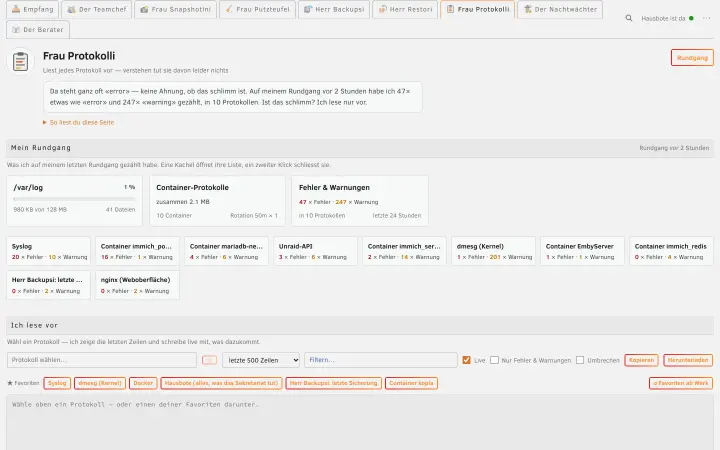Enable the Umbrechen checkbox
The height and width of the screenshot is (450, 720).
[580, 360]
